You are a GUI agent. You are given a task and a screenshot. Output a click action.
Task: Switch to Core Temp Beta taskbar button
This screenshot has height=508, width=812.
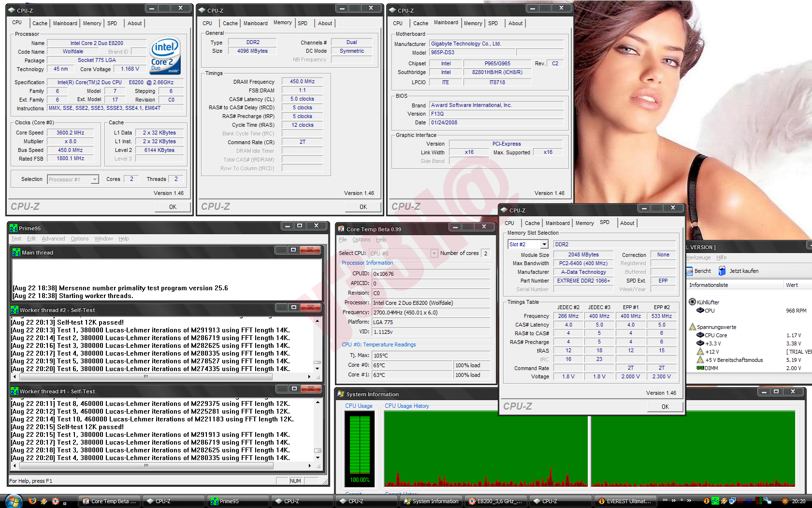(109, 501)
